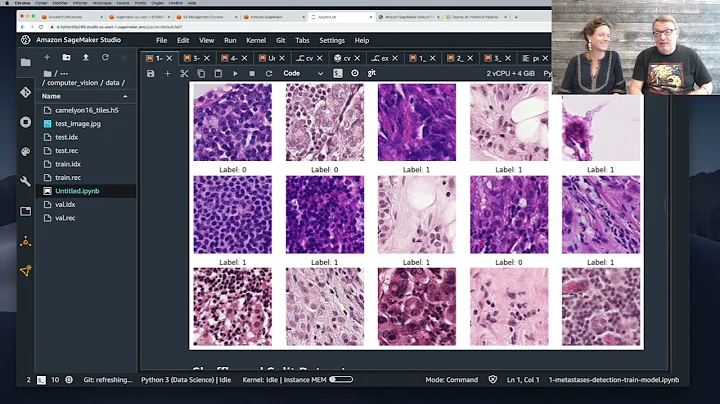Click 'Git: refreshing...' status text

click(107, 380)
